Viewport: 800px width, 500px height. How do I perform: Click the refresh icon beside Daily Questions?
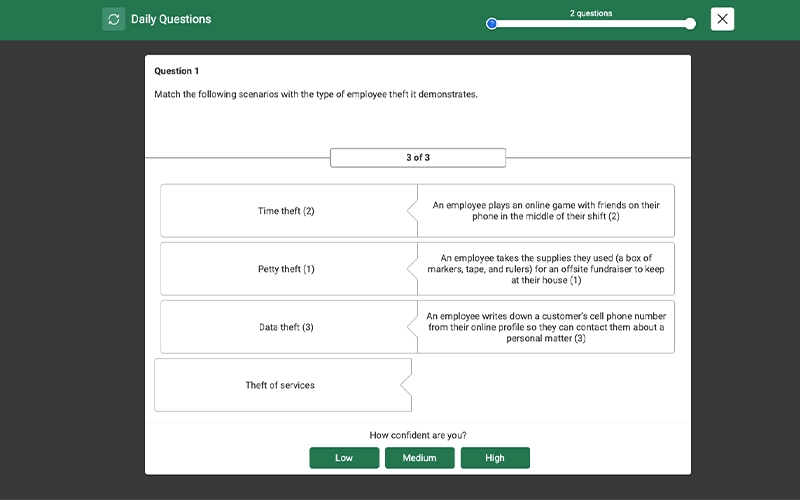click(113, 19)
